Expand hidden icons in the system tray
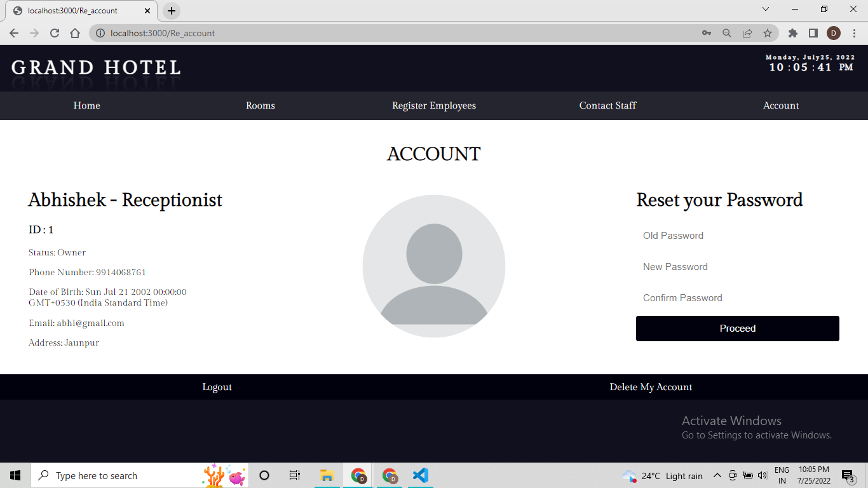The height and width of the screenshot is (488, 868). pyautogui.click(x=717, y=475)
